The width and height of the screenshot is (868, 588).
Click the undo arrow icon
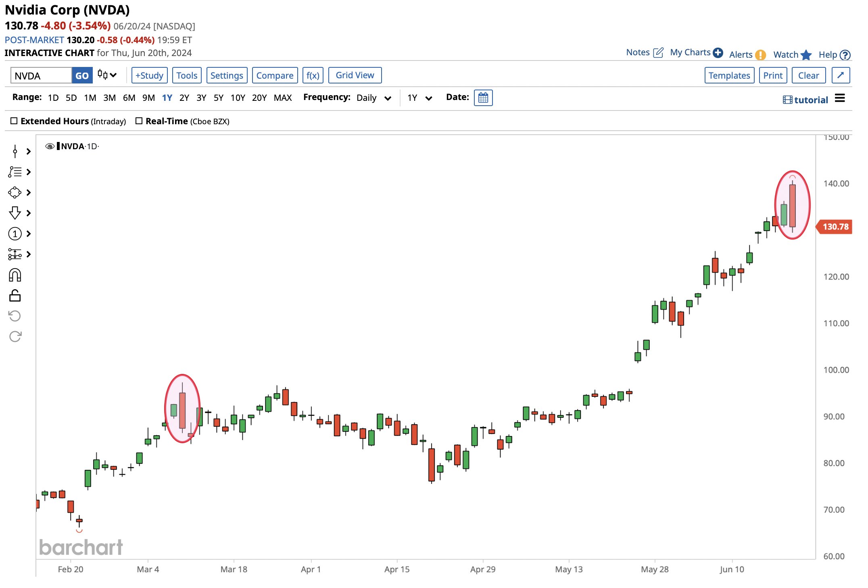15,316
